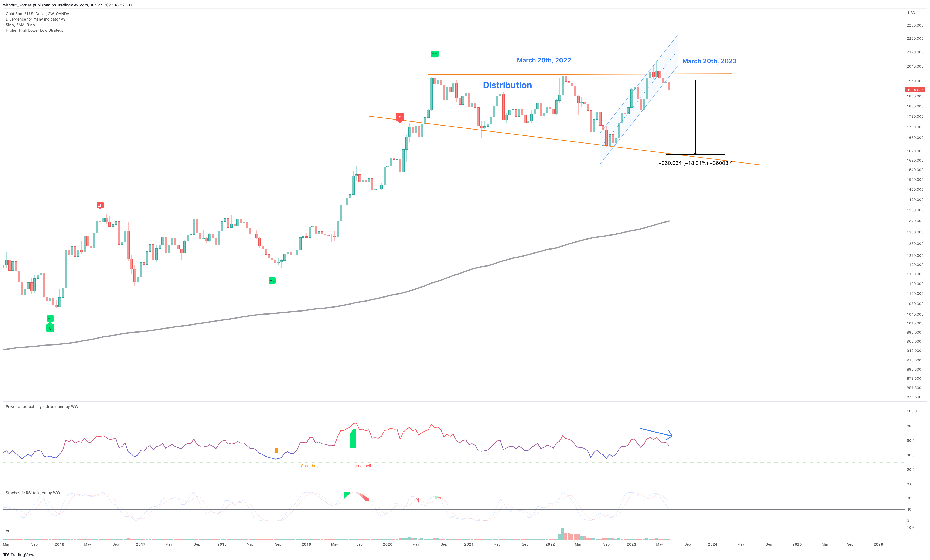Click the red current price label 1914.085
This screenshot has height=560, width=930.
tap(915, 90)
